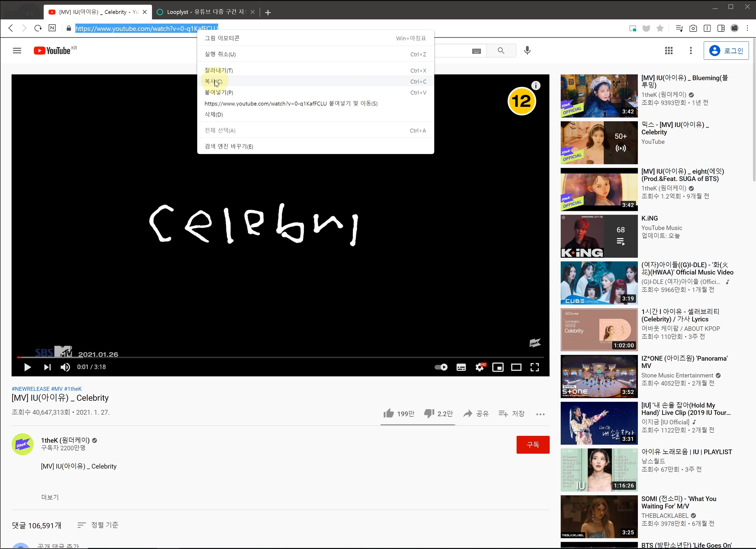Viewport: 756px width, 549px height.
Task: Open the YouTube apps grid
Action: (668, 50)
